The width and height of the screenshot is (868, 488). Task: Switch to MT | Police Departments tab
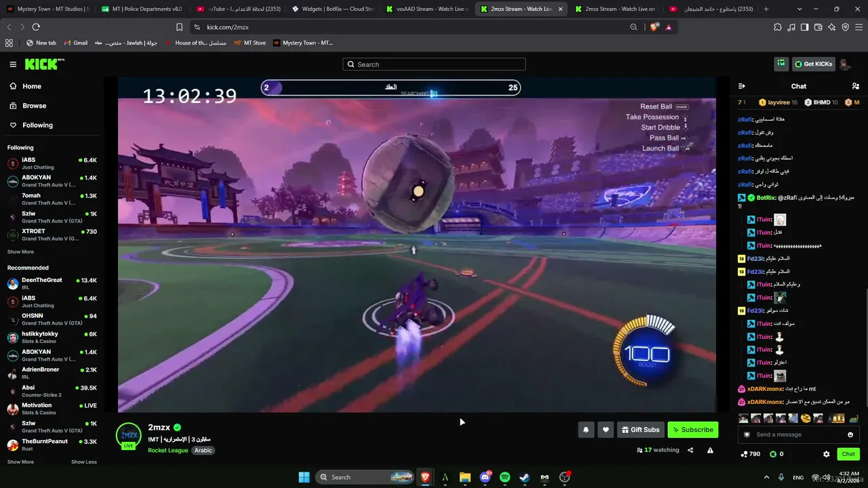(x=142, y=9)
